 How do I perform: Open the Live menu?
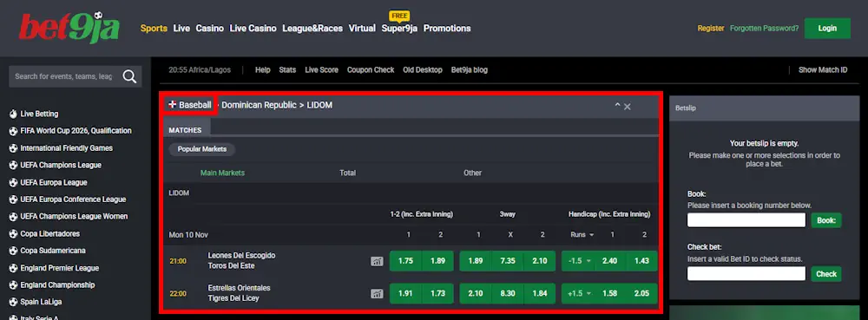tap(181, 29)
